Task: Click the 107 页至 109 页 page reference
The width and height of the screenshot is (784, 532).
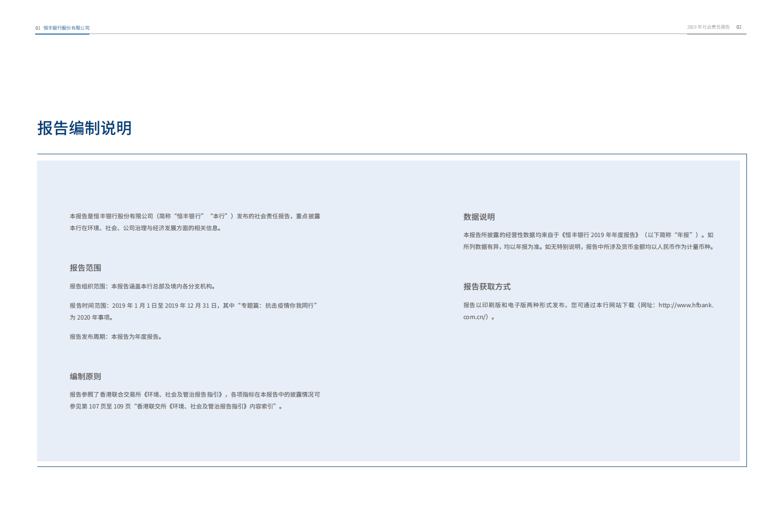Action: point(110,407)
